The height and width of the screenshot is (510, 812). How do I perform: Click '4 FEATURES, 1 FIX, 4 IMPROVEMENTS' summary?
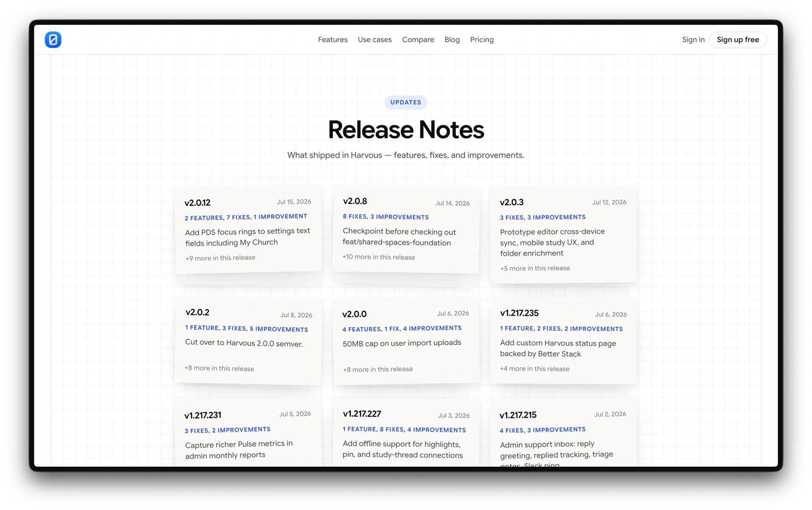coord(402,329)
